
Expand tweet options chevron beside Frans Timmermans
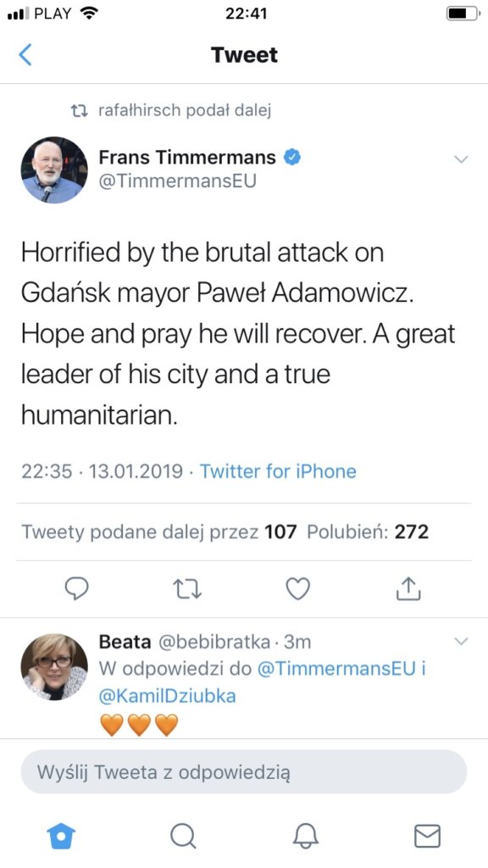(460, 159)
